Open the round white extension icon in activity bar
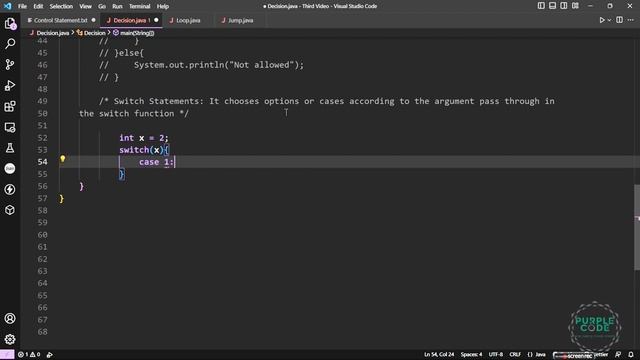 point(10,169)
